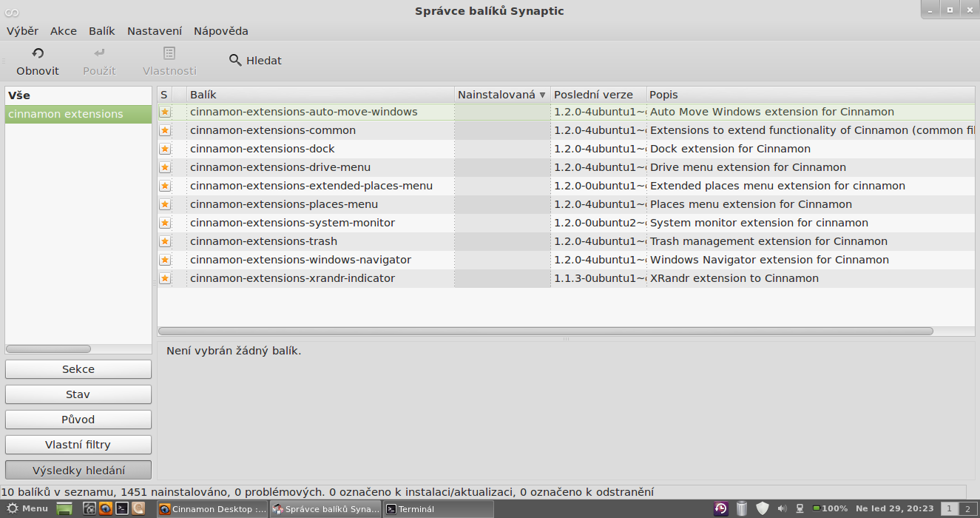Click the volume speaker tray icon

pos(782,508)
